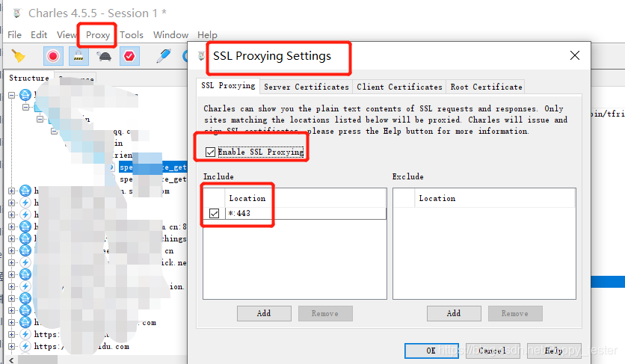Click globe icon of topmost tree root node
The width and height of the screenshot is (625, 364).
(25, 95)
